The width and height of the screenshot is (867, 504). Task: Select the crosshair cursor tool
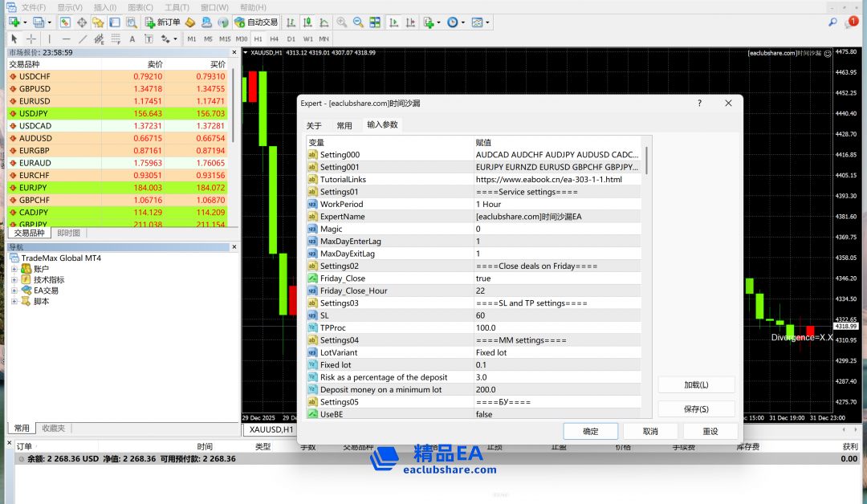[x=31, y=39]
